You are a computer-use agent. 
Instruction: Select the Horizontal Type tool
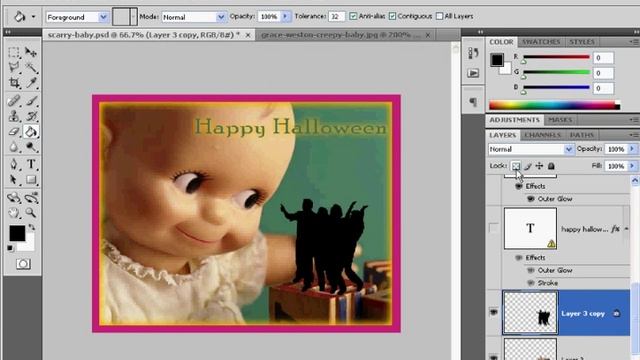[x=31, y=164]
